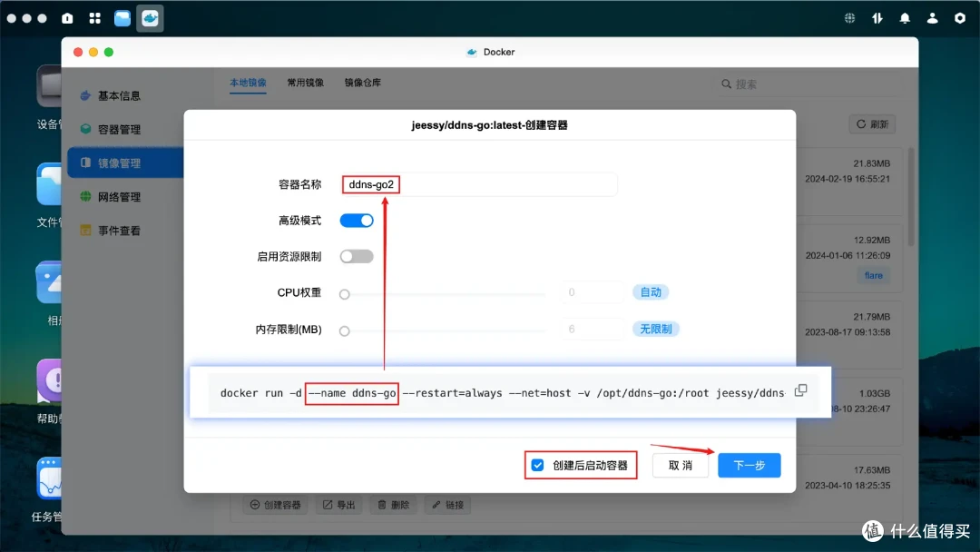980x552 pixels.
Task: Open the notifications bell icon
Action: tap(905, 18)
